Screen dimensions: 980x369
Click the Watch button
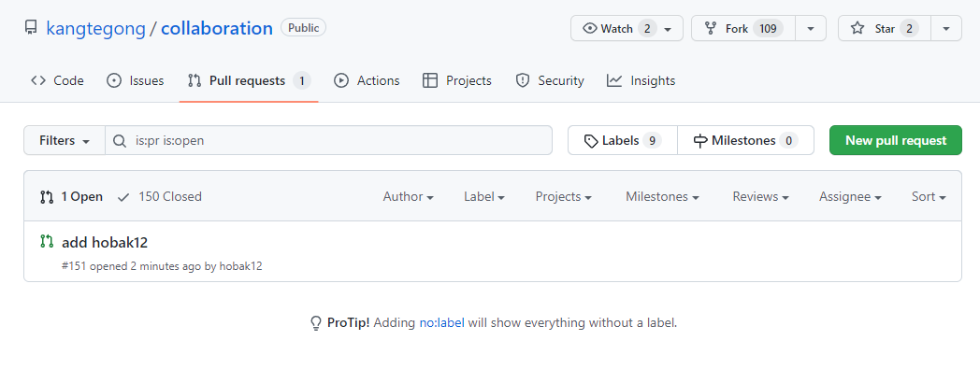[627, 28]
